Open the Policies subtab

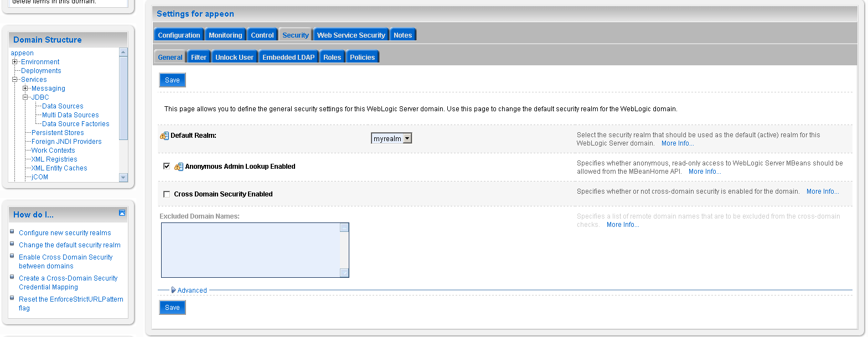(x=363, y=57)
